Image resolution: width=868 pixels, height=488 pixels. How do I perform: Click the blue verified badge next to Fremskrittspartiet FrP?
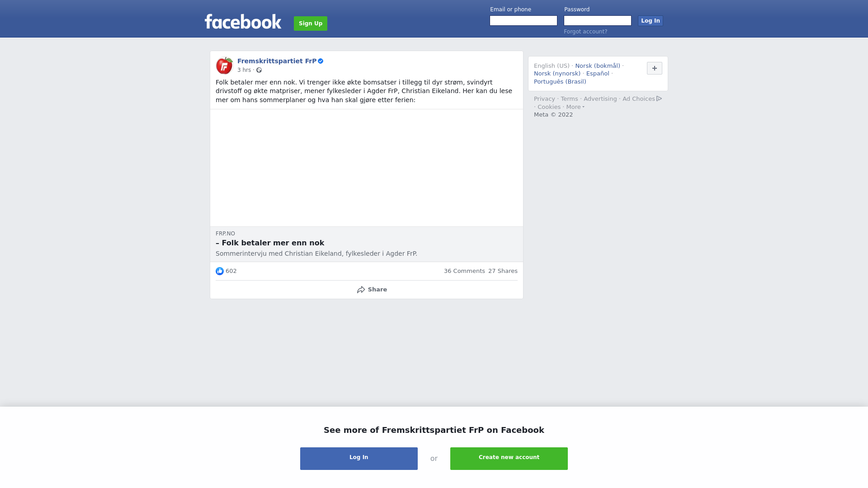coord(321,61)
